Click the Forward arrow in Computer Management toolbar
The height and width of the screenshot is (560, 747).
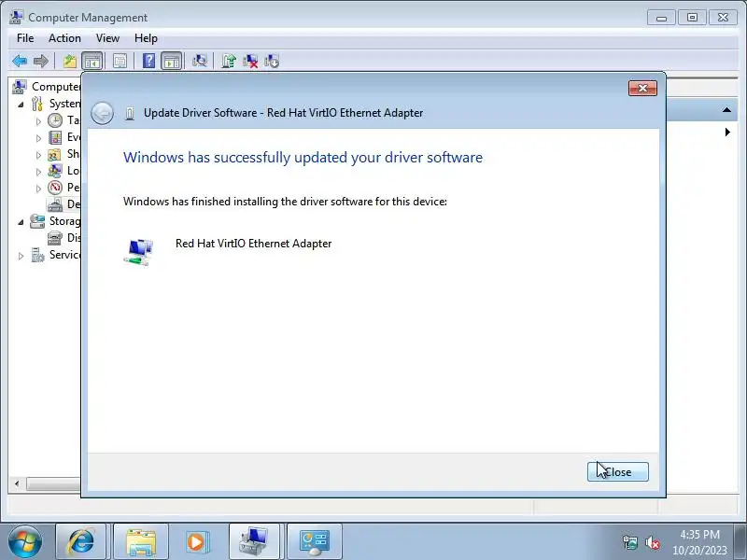tap(41, 61)
